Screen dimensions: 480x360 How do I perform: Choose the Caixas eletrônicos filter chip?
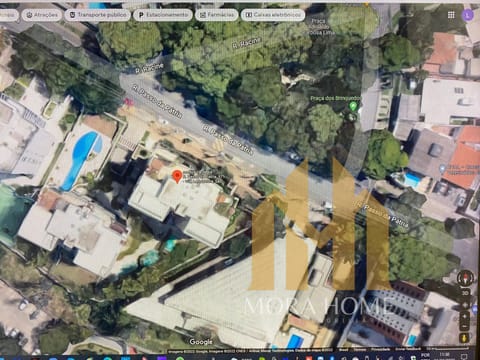[x=273, y=15]
